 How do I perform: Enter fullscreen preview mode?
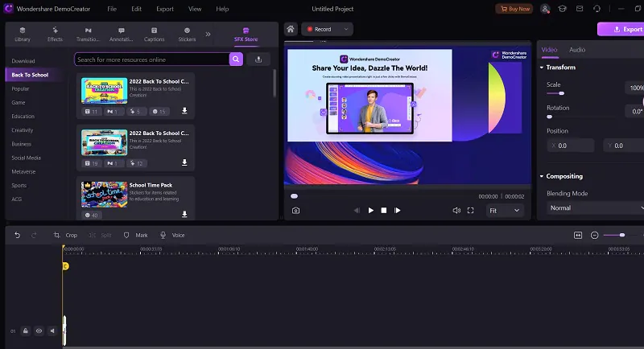[x=471, y=211]
